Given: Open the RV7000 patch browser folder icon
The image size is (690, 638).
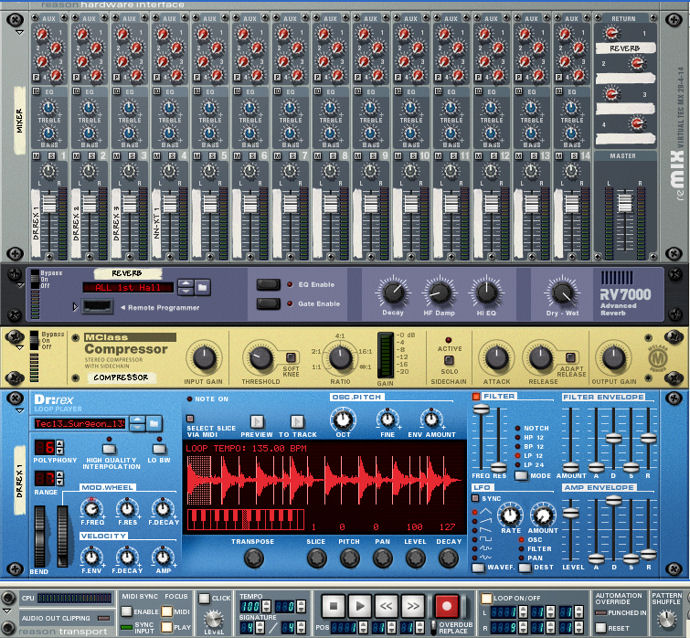Looking at the screenshot, I should pos(202,288).
